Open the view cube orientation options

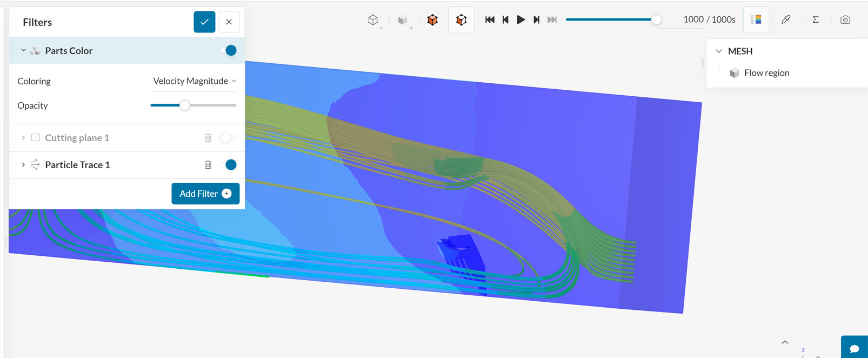tap(373, 20)
